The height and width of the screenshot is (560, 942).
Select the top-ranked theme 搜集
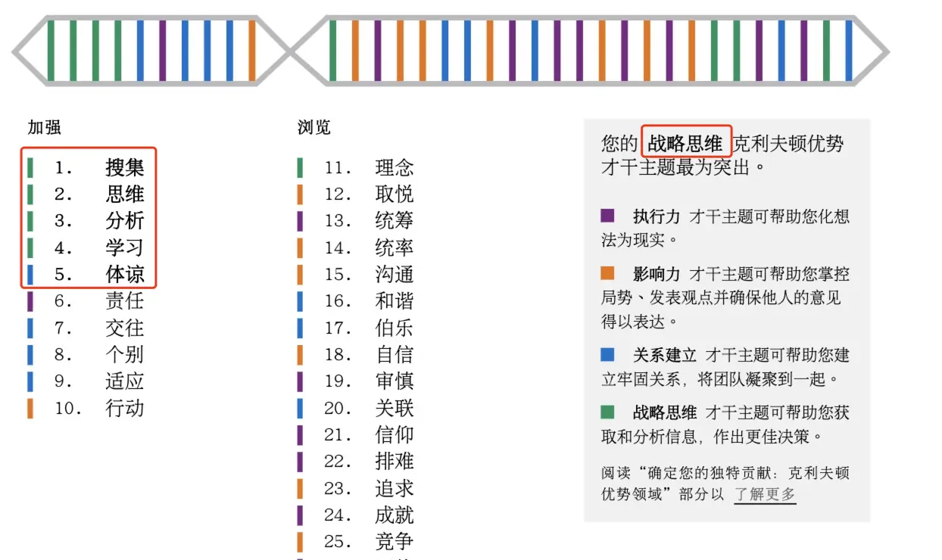[124, 167]
